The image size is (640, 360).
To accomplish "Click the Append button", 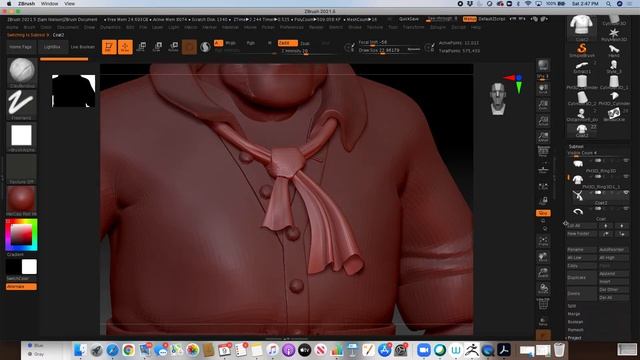I will coord(613,273).
